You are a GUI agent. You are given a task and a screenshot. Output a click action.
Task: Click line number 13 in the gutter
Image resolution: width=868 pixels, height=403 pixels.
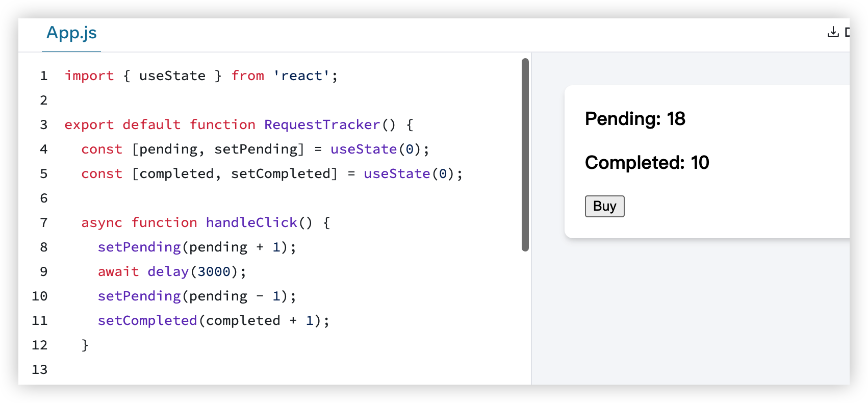pos(40,370)
